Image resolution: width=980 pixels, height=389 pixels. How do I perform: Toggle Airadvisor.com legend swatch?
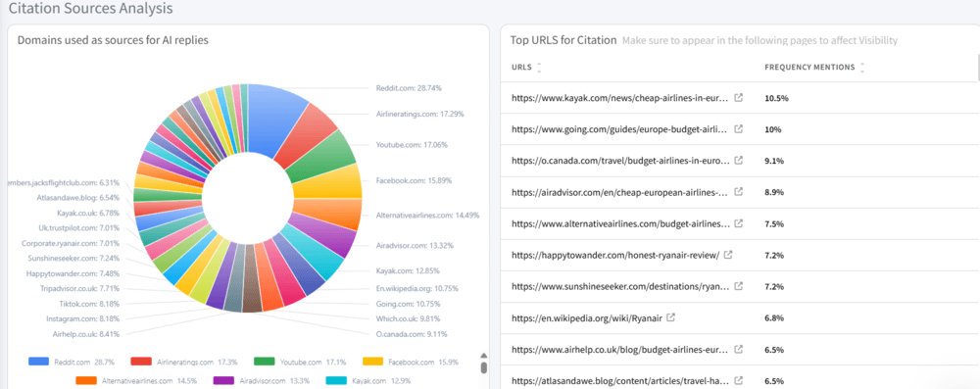(x=223, y=380)
